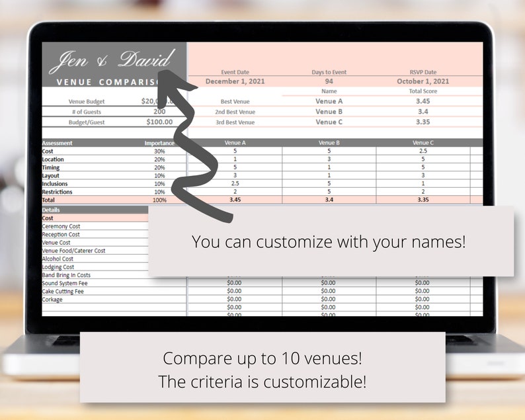Viewport: 525px width, 420px height.
Task: Select the 'Lodging Cost' detail row
Action: point(58,267)
